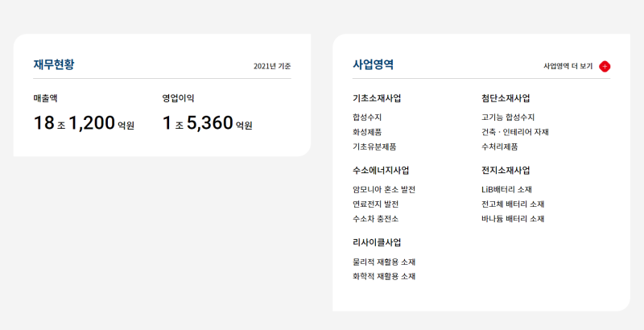The height and width of the screenshot is (330, 644).
Task: Select 전고체 배터리 소재
Action: [513, 204]
